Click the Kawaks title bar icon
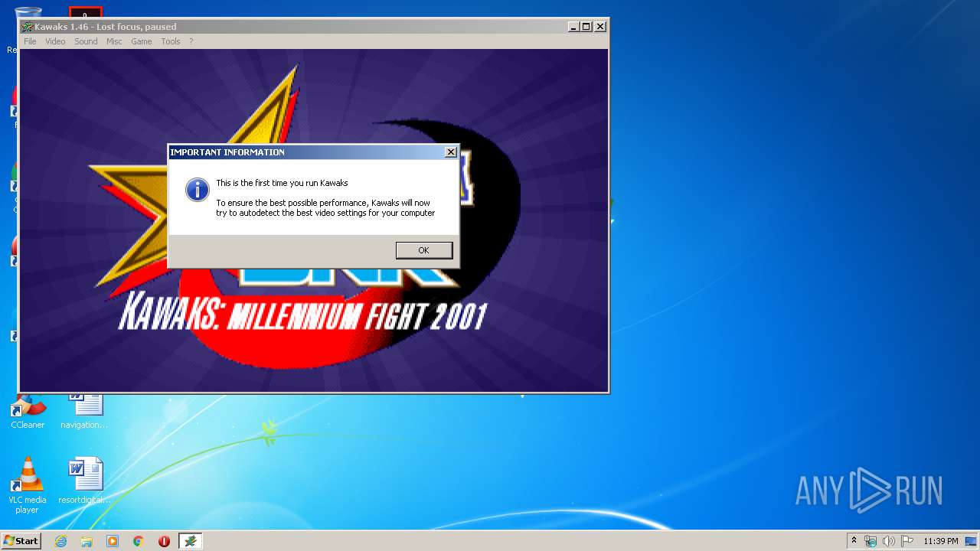Image resolution: width=980 pixels, height=551 pixels. 27,27
